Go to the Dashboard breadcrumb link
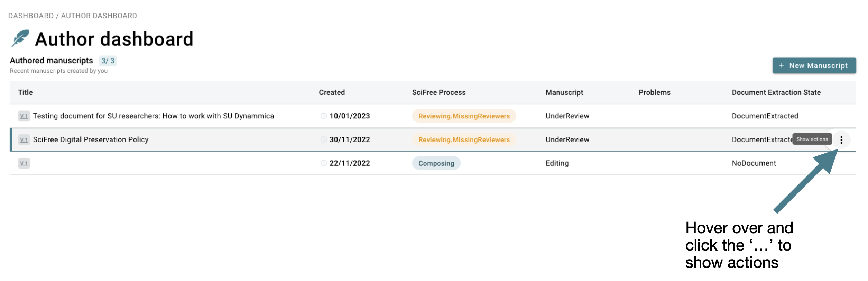 click(31, 16)
